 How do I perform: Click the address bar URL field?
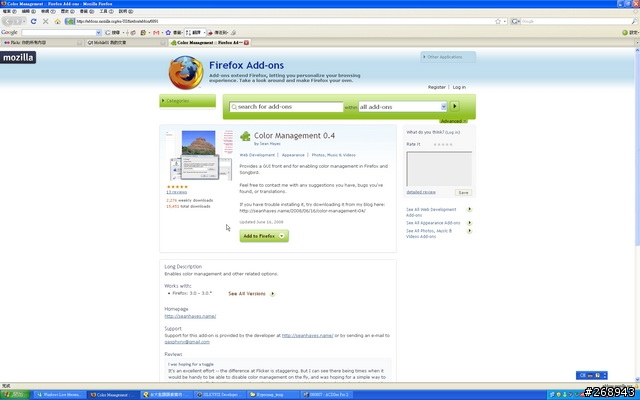pyautogui.click(x=284, y=21)
